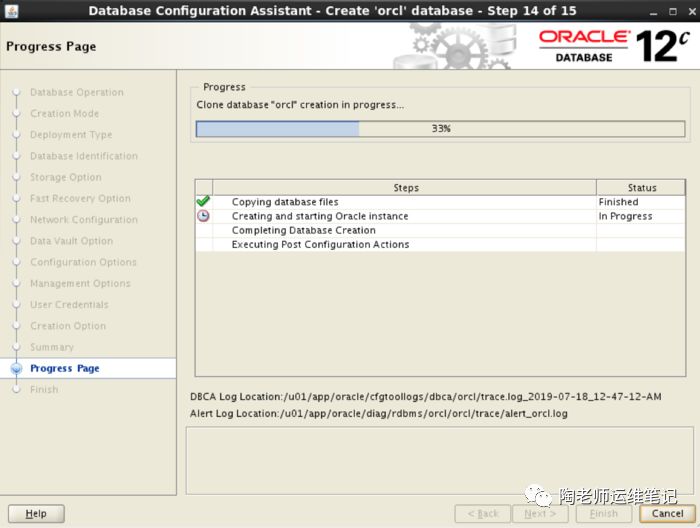Select Deployment Type step in sidebar

[x=71, y=135]
